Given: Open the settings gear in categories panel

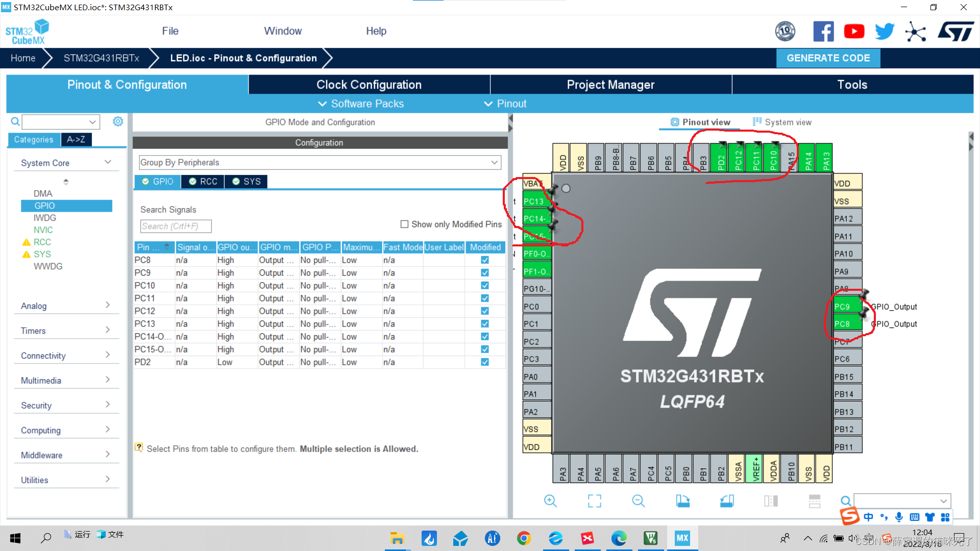Looking at the screenshot, I should (118, 121).
